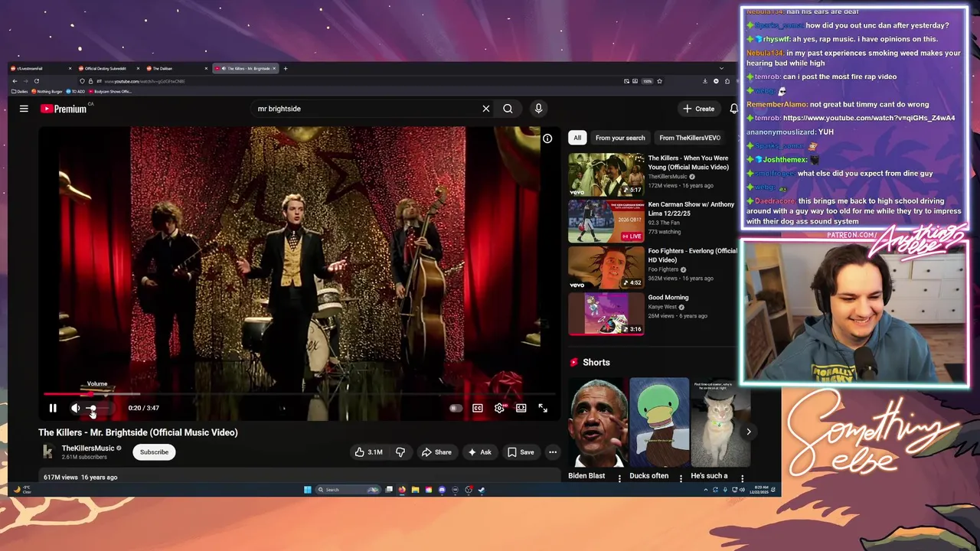Expand the system tray hidden icons
980x551 pixels.
[706, 490]
